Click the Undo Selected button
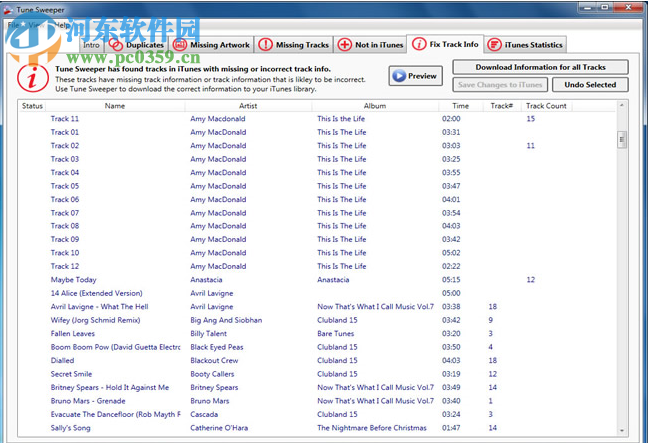The image size is (652, 443). tap(590, 85)
